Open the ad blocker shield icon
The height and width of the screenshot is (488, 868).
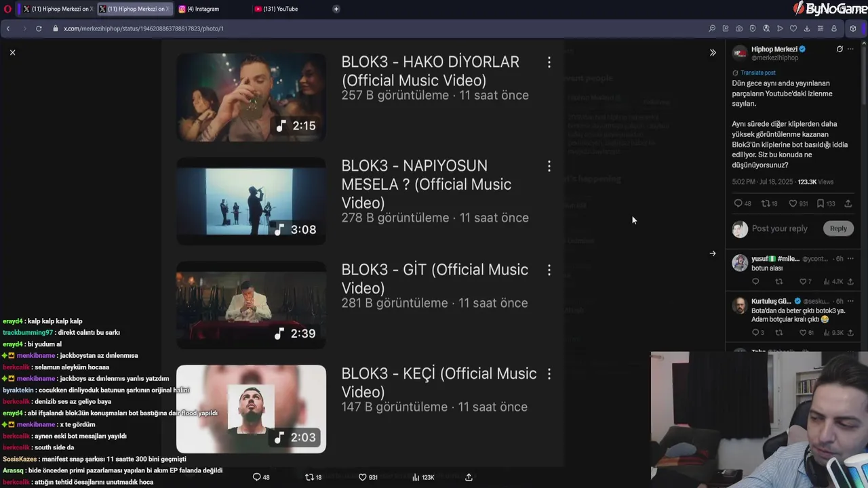[753, 28]
